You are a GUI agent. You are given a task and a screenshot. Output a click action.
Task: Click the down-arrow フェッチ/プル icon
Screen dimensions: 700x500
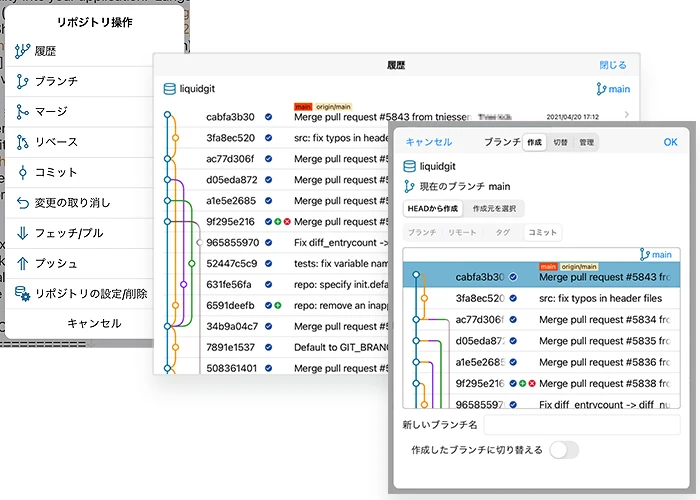click(x=22, y=233)
